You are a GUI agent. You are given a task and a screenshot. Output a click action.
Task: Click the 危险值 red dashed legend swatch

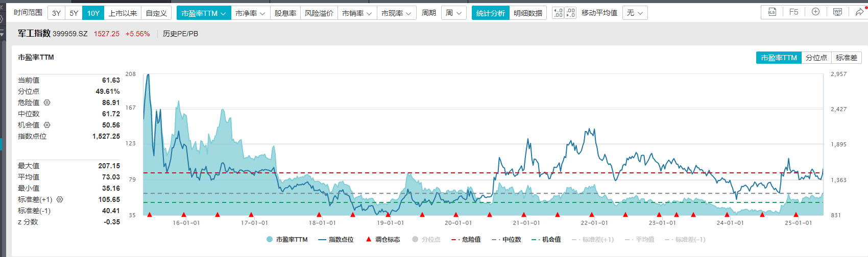pyautogui.click(x=455, y=239)
